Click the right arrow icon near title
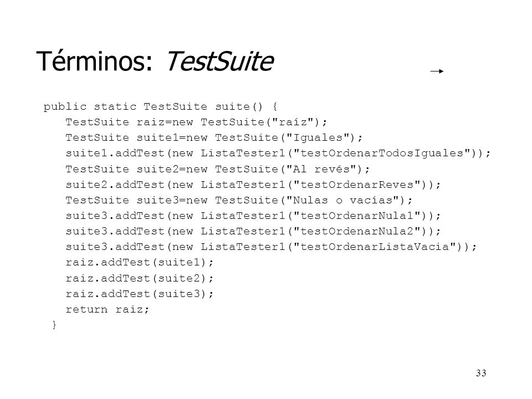Screen dimensions: 532x399 point(437,71)
